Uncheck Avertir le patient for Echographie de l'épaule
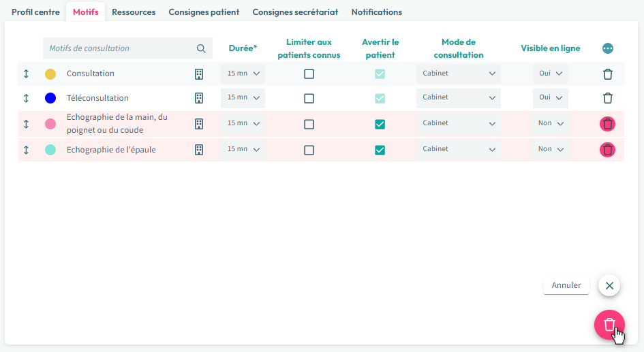 380,150
